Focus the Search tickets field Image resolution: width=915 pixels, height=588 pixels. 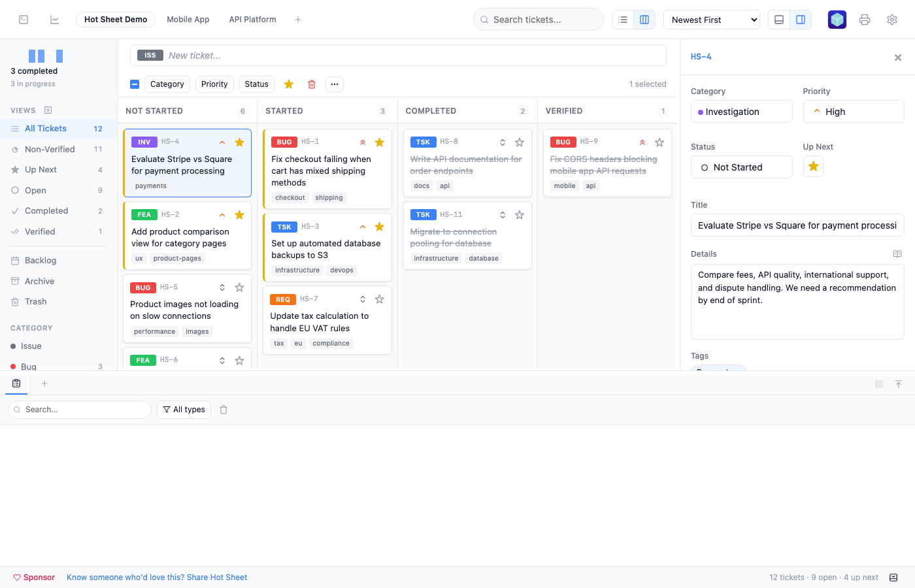539,20
